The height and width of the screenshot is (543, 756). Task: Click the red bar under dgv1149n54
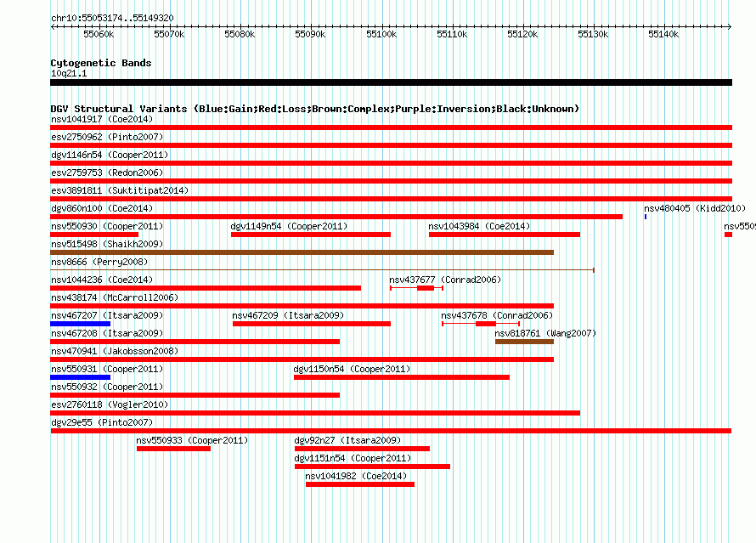click(311, 235)
